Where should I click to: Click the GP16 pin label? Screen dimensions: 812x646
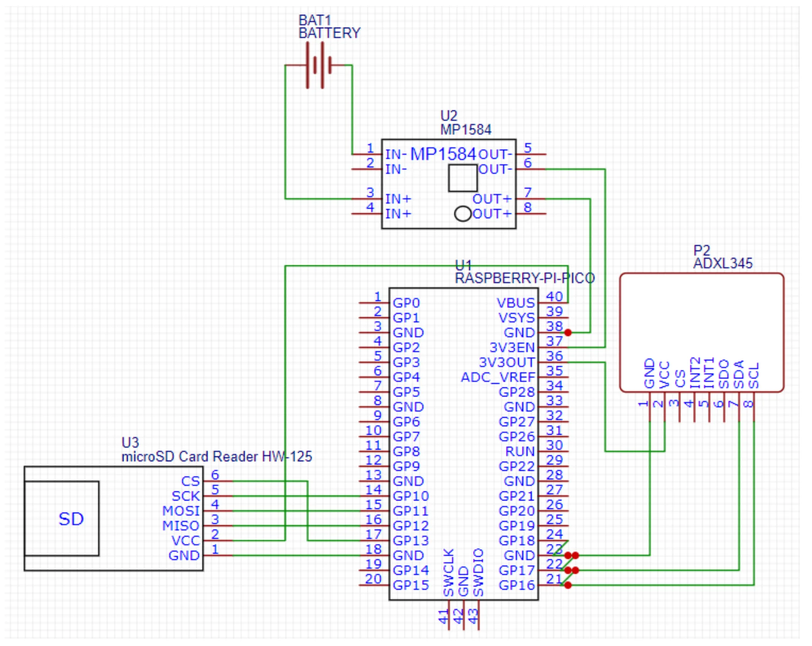point(517,585)
